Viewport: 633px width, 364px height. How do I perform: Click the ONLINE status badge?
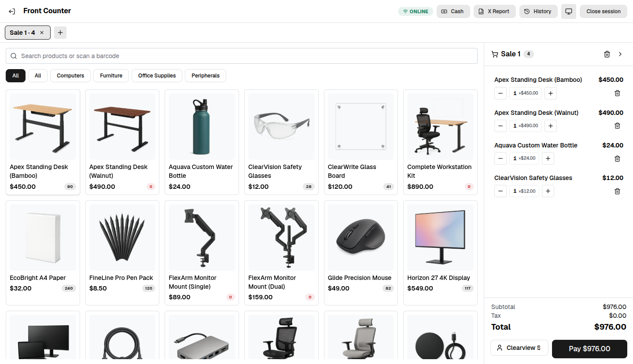point(416,11)
